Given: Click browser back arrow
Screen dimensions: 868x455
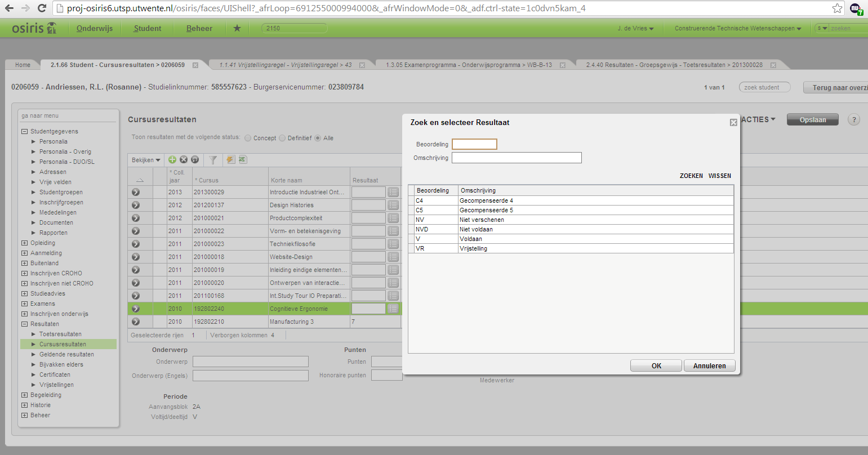Looking at the screenshot, I should tap(9, 8).
